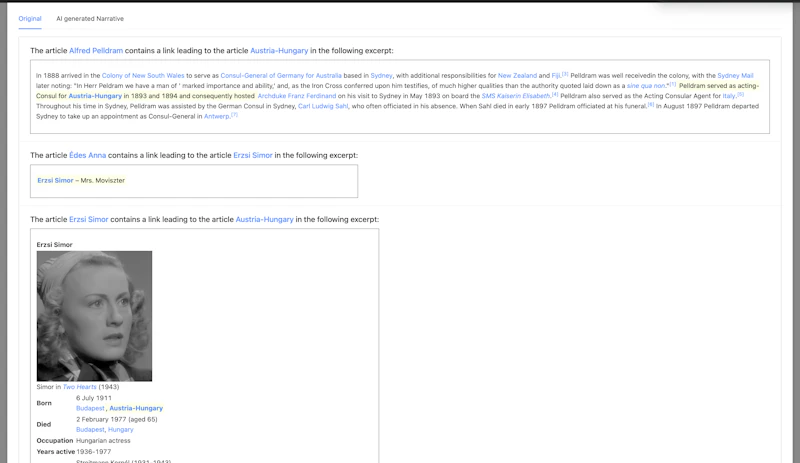
Task: Click Budapest link in the Born row
Action: pos(90,408)
